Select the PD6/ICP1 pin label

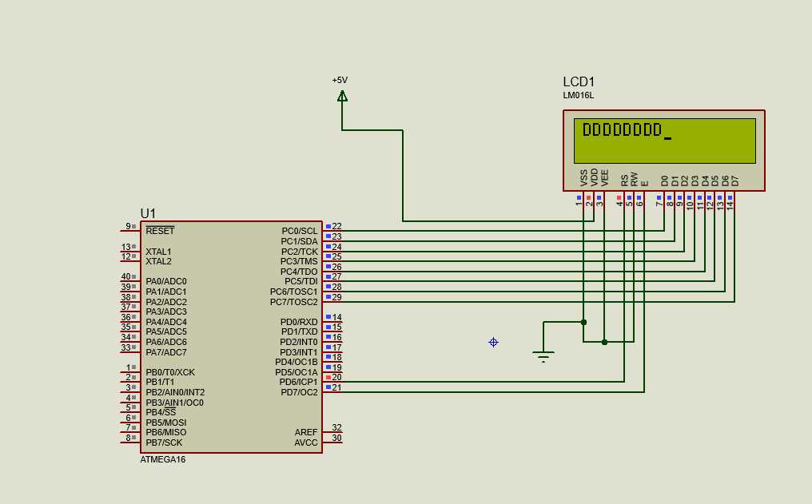pos(299,382)
